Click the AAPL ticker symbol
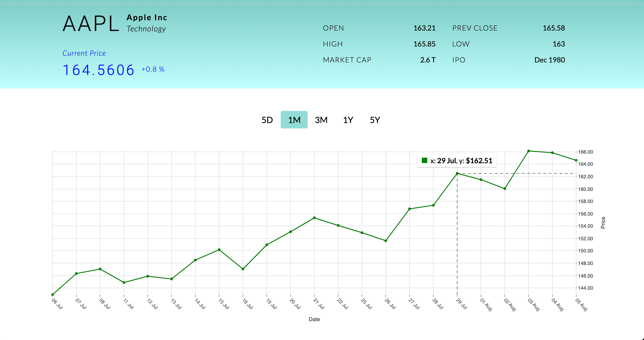This screenshot has height=340, width=644. click(x=91, y=24)
